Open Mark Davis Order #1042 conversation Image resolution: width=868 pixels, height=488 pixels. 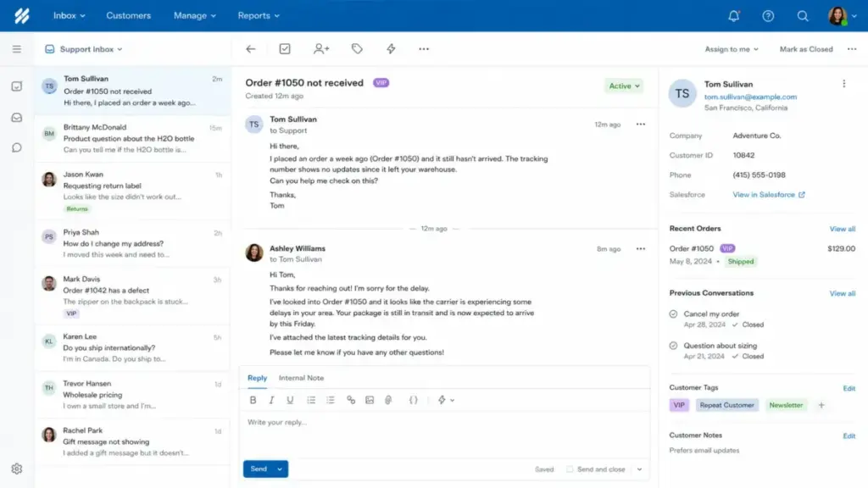coord(133,296)
